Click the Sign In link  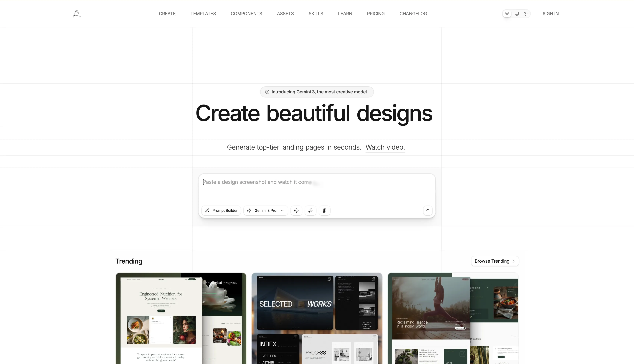(550, 14)
